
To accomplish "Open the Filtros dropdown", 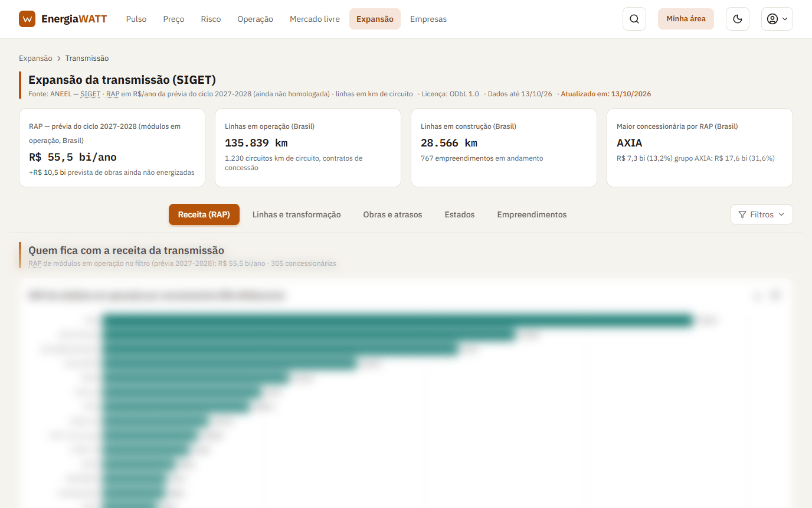I will pos(761,214).
